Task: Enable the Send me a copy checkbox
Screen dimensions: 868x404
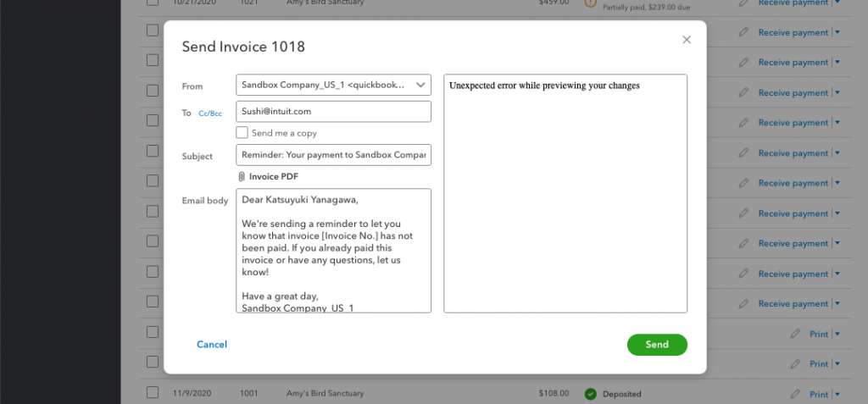Action: point(242,133)
